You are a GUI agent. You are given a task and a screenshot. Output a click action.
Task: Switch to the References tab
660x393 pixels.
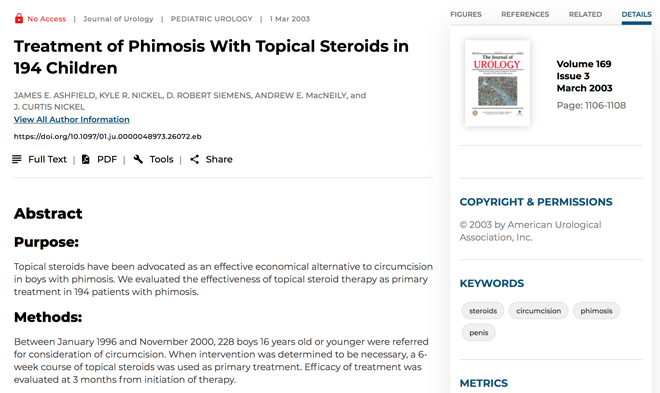[x=525, y=14]
